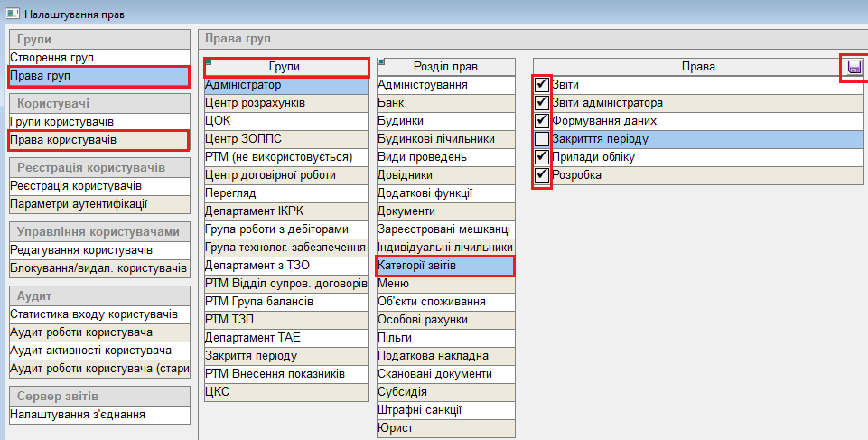The image size is (868, 440).
Task: Choose Податкова накладна rights section
Action: (x=445, y=356)
